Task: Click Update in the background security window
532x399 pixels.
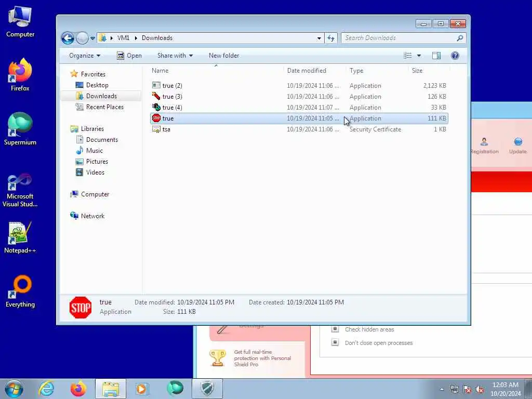Action: point(518,146)
